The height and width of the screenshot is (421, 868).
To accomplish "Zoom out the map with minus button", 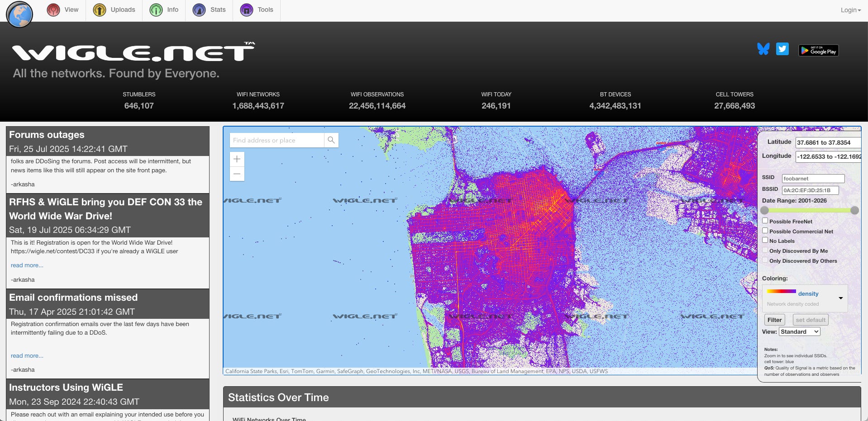I will pos(237,174).
